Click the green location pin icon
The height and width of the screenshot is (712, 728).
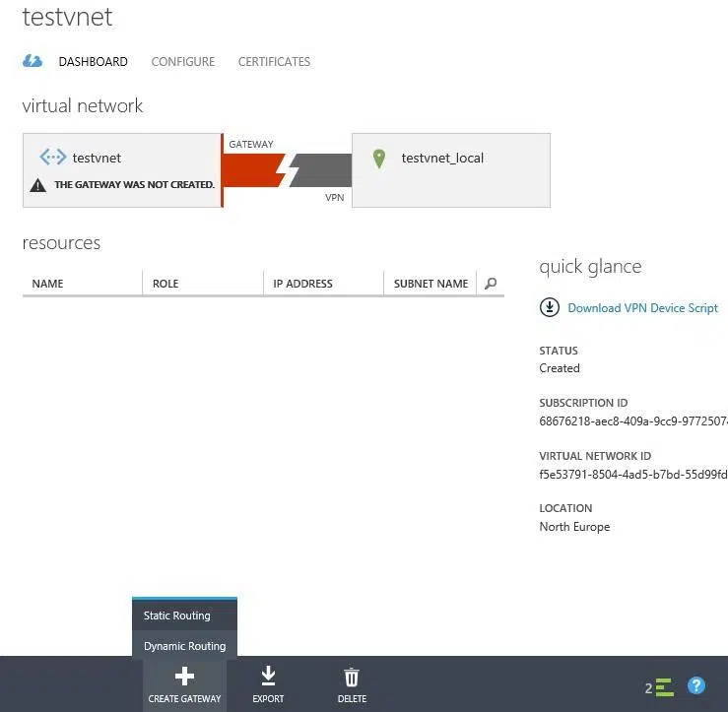(379, 159)
